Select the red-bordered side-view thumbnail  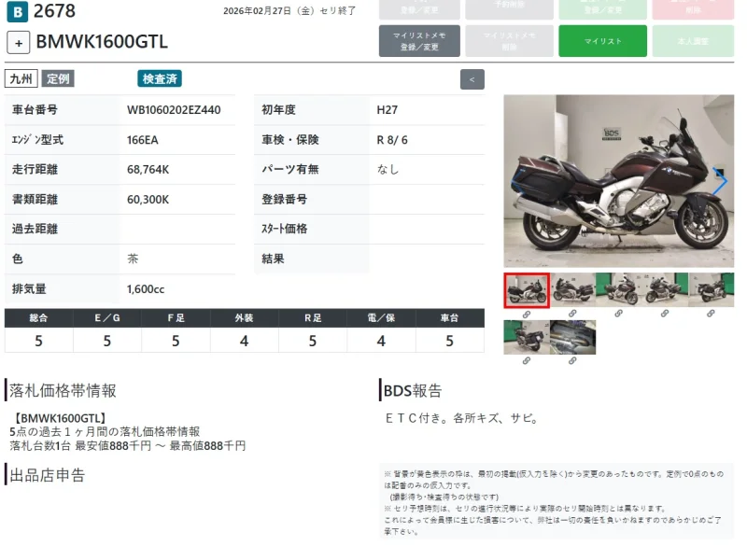click(x=527, y=290)
